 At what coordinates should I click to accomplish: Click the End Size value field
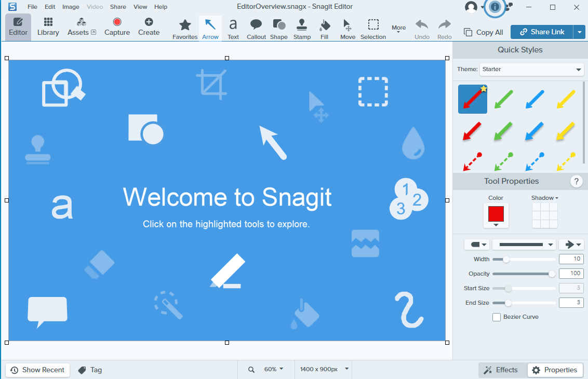pyautogui.click(x=571, y=303)
